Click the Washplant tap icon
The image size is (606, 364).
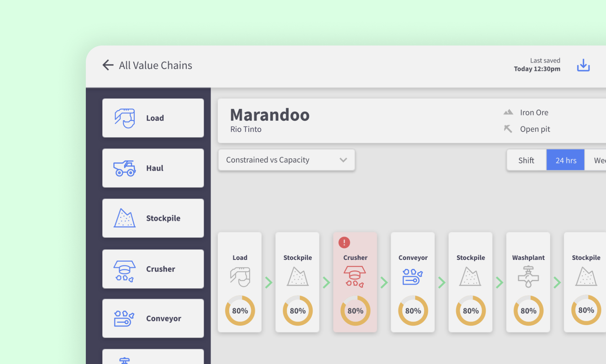(x=528, y=276)
